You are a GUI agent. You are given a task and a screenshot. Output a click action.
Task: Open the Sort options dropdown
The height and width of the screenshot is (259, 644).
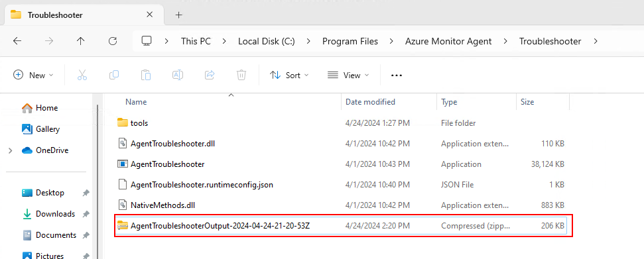point(289,75)
